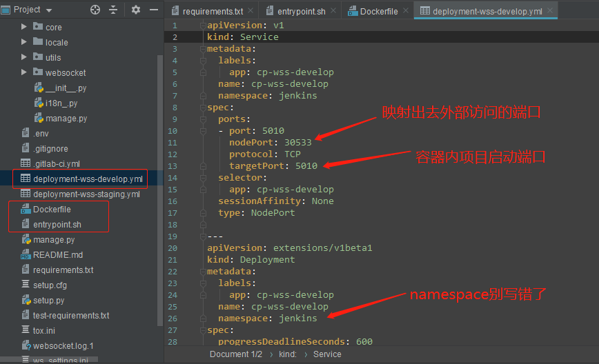Expand the websocket folder arrow
599x364 pixels.
click(x=23, y=72)
